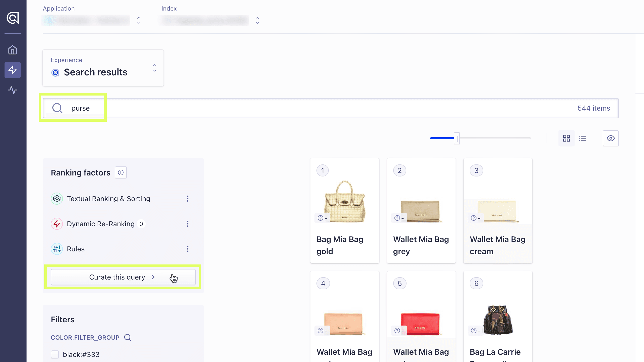
Task: Click the help badge on Bag La Carrie card
Action: [x=475, y=331]
